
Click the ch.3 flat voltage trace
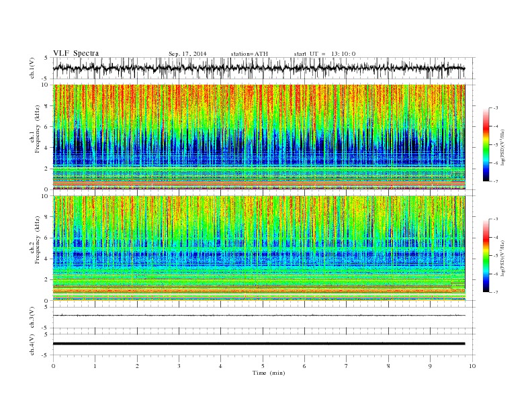[x=259, y=316]
